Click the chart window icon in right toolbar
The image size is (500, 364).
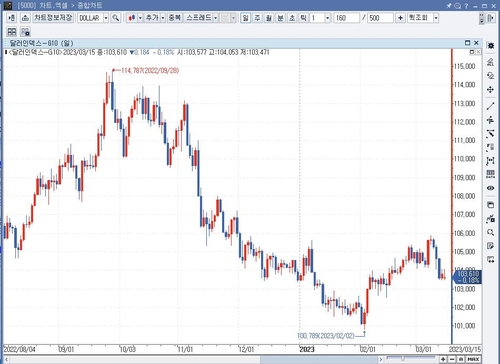(x=490, y=205)
